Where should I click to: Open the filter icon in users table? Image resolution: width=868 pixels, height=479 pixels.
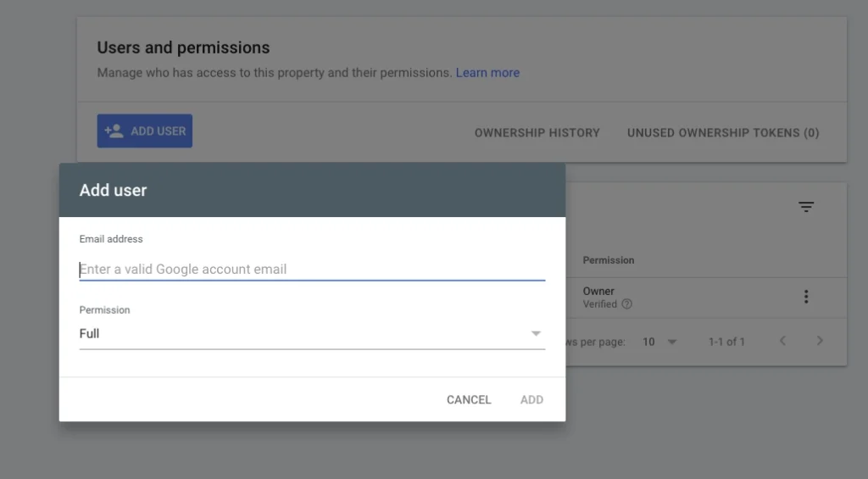(806, 207)
